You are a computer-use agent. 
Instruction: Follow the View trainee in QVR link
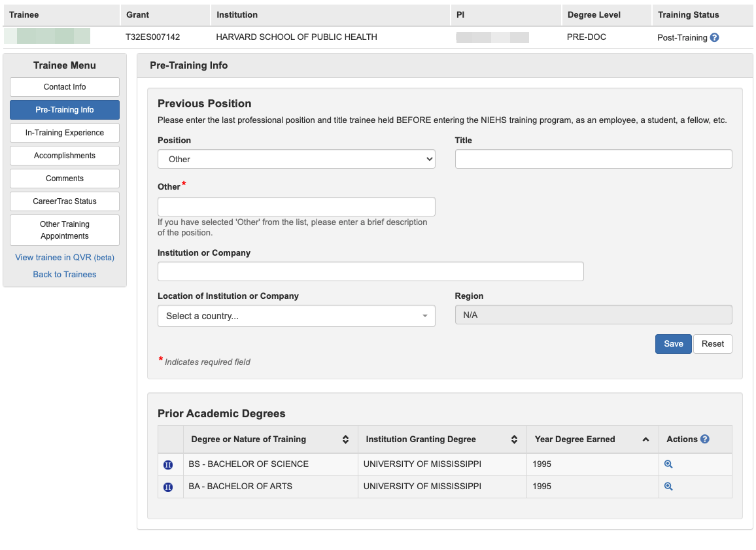click(65, 258)
